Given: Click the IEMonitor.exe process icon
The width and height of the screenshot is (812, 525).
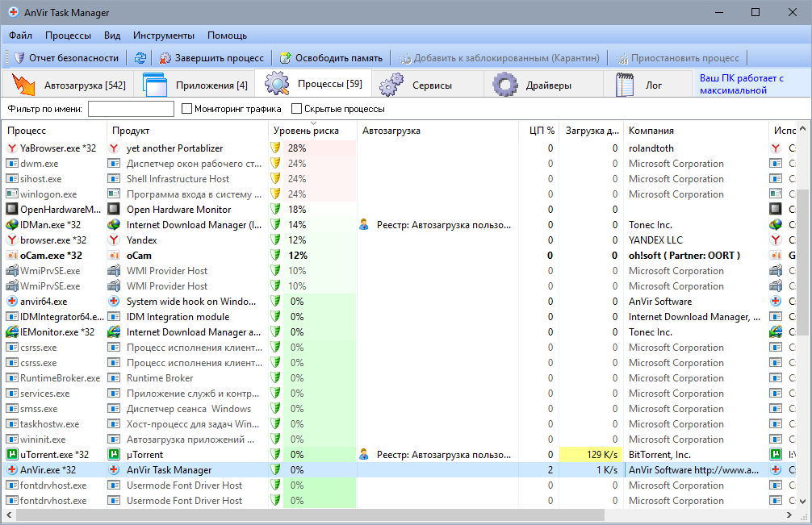Looking at the screenshot, I should point(11,332).
